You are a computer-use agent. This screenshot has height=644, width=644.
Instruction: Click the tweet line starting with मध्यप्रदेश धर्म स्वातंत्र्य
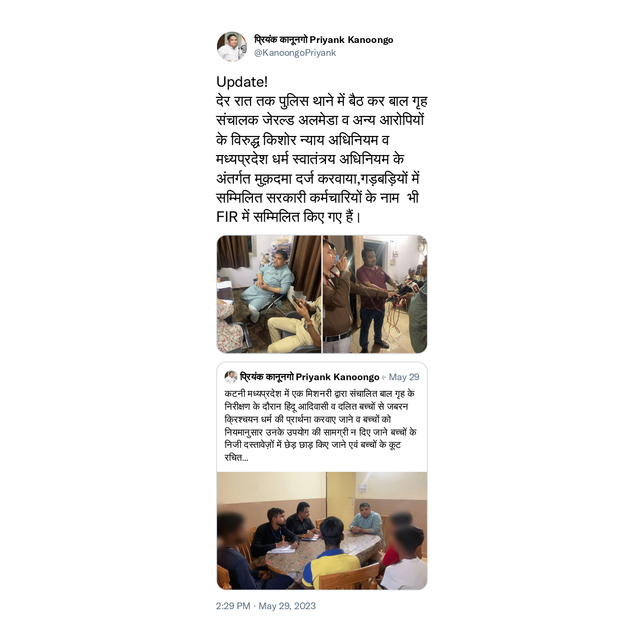[310, 158]
